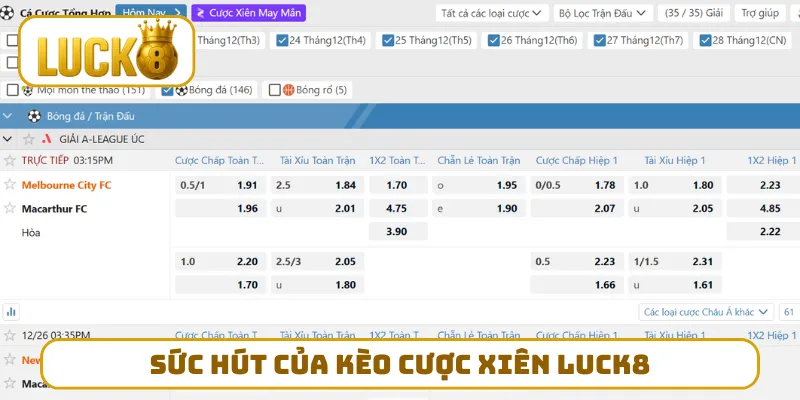
Task: Select first half draw odds 2.22
Action: click(x=763, y=232)
